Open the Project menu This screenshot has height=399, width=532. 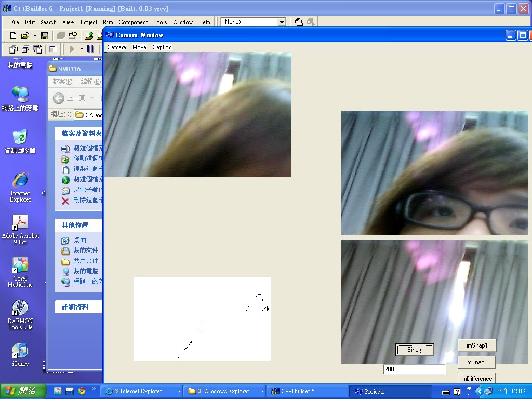tap(89, 22)
